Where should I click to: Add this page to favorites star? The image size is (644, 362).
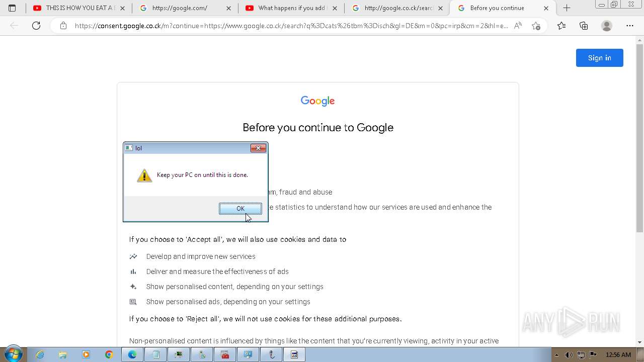pos(536,26)
